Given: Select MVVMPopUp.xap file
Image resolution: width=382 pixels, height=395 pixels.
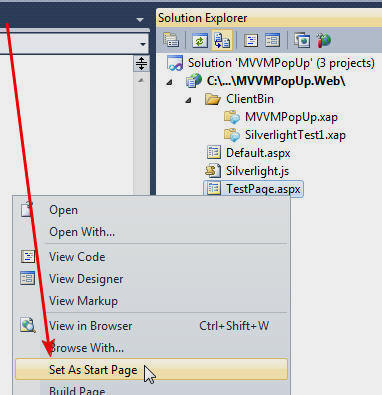Looking at the screenshot, I should point(291,117).
